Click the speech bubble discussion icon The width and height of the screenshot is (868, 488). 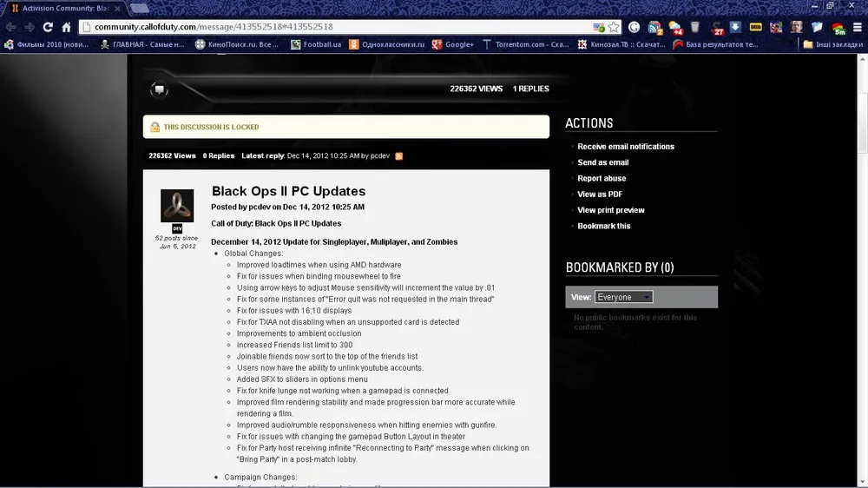coord(159,89)
